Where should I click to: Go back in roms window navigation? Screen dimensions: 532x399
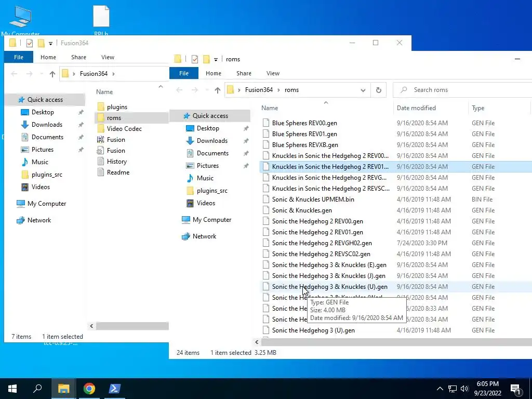(x=179, y=90)
